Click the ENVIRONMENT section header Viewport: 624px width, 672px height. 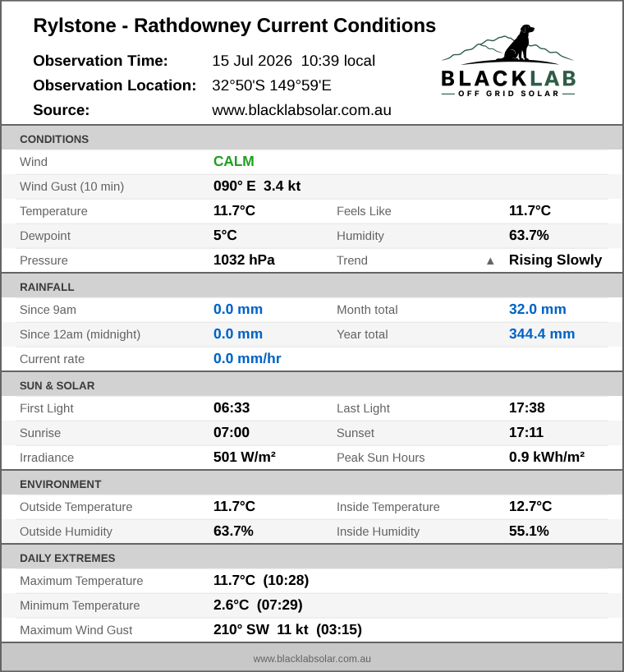point(312,484)
